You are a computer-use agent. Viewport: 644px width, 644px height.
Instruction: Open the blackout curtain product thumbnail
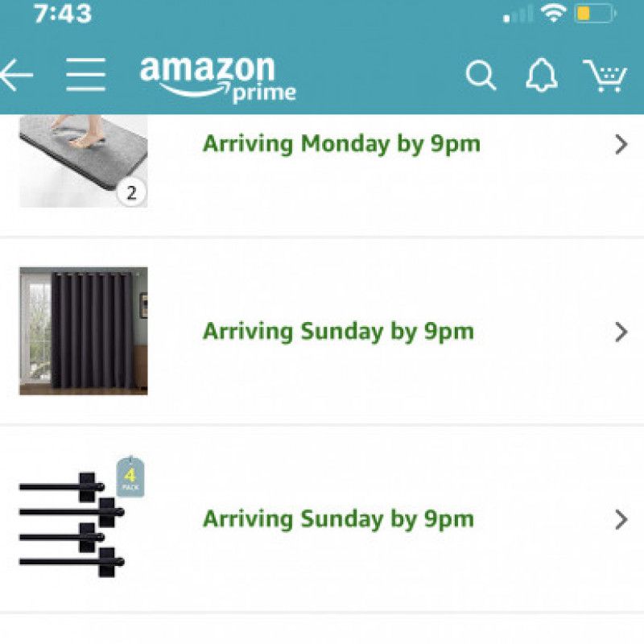click(x=83, y=331)
